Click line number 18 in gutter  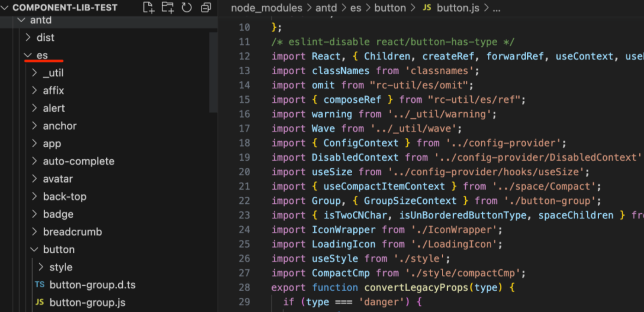point(244,143)
